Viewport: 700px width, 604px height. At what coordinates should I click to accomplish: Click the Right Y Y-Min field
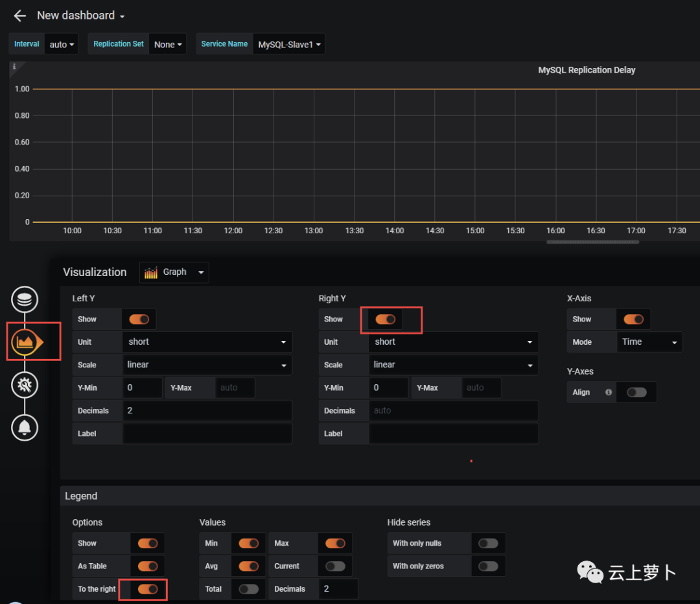[x=389, y=388]
